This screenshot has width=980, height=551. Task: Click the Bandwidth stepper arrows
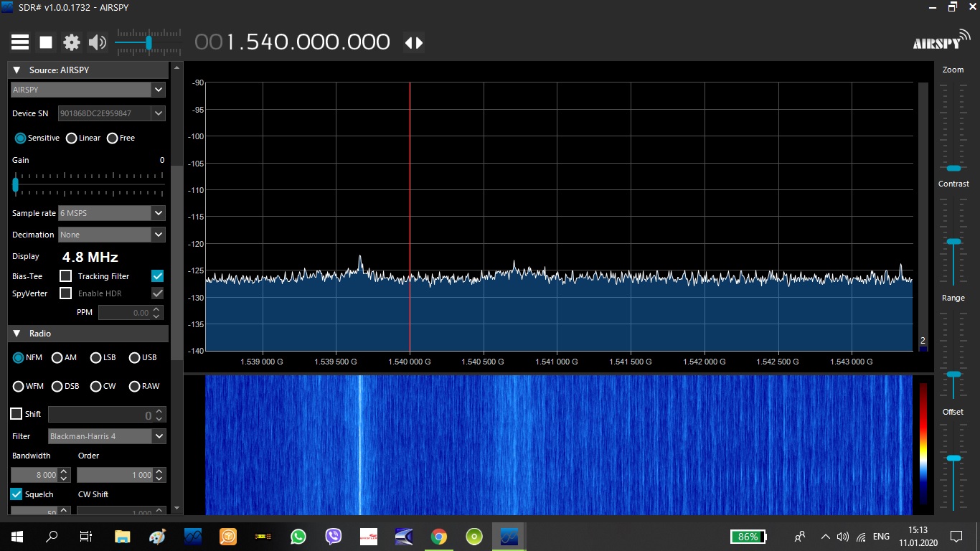pyautogui.click(x=64, y=475)
